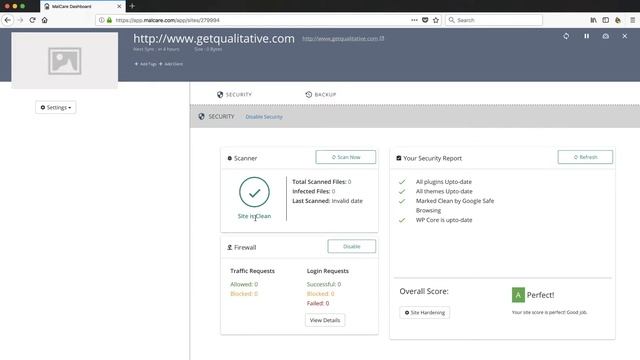The height and width of the screenshot is (360, 640).
Task: Click 'All themes Upto-date' text
Action: 444,191
